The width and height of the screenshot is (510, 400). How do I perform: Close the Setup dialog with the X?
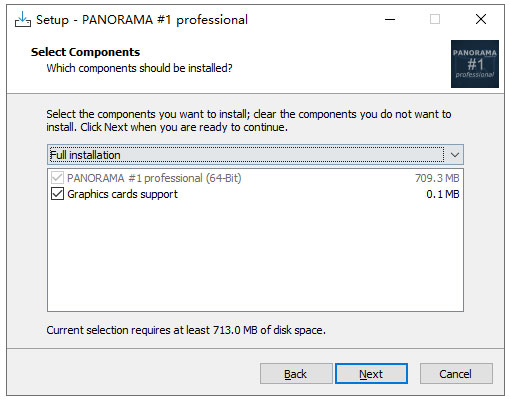coord(481,19)
